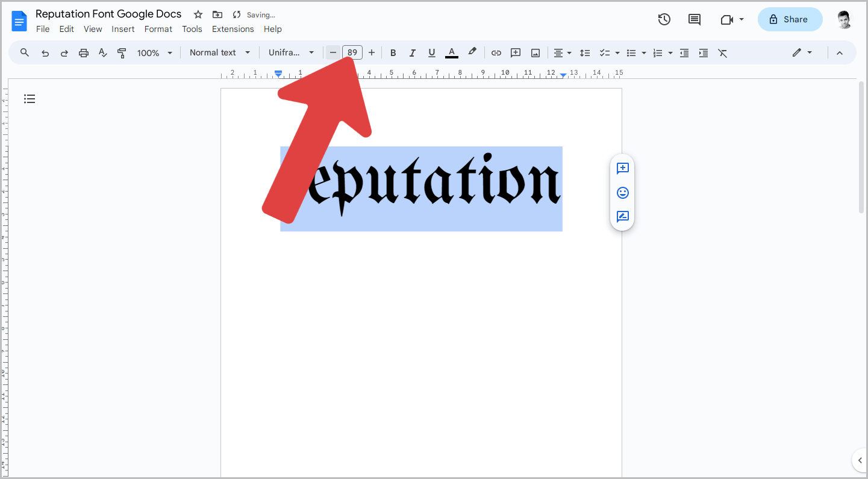Open the Normal text styles dropdown
Viewport: 868px width, 479px height.
pos(219,52)
